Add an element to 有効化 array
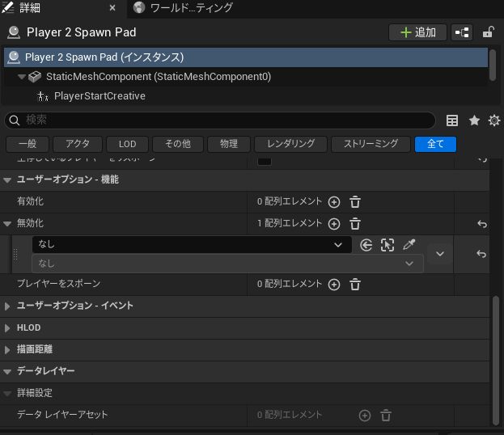The height and width of the screenshot is (435, 504). 334,202
